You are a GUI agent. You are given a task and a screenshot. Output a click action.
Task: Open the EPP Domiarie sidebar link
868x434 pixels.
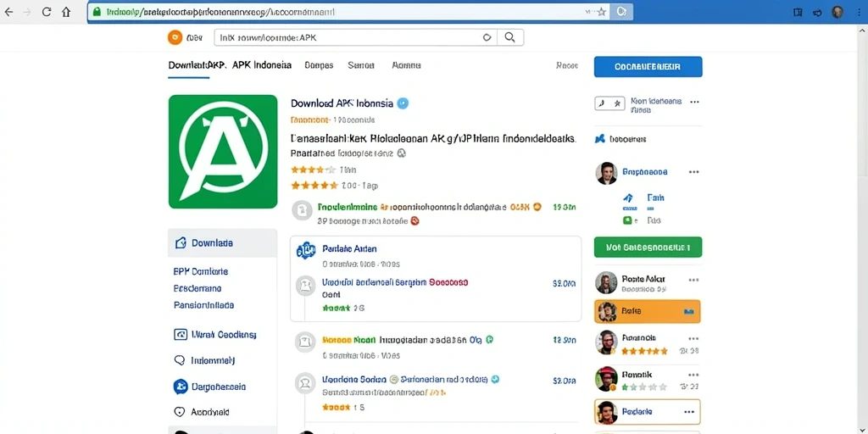pyautogui.click(x=200, y=272)
